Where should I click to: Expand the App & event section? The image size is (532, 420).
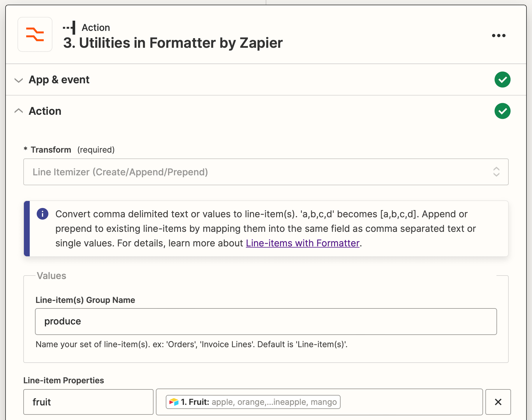[x=19, y=80]
